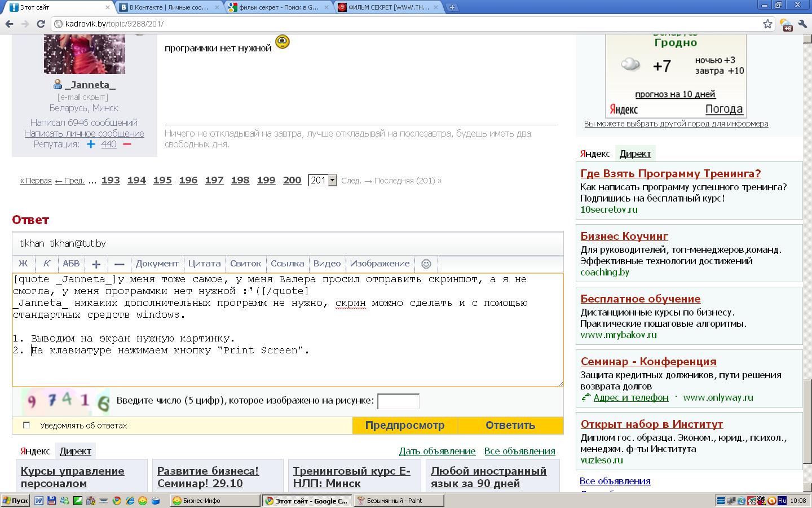Click 'Адрес и телефон' link in ad

[631, 397]
